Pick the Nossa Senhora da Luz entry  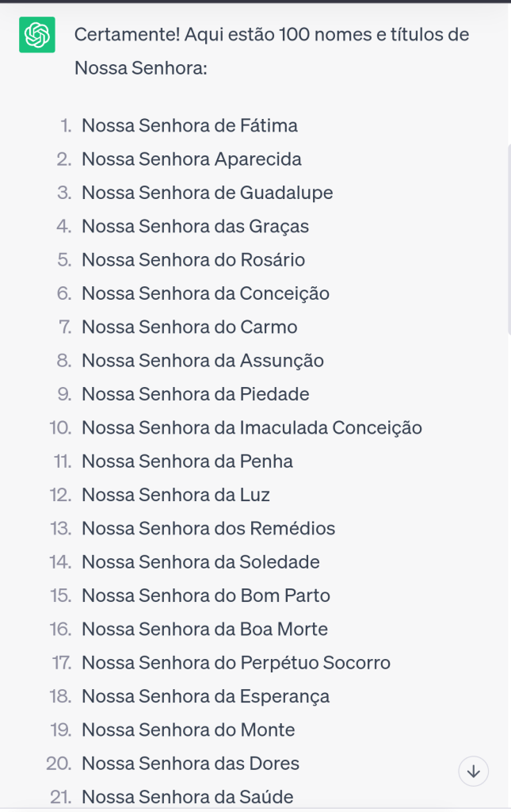click(x=176, y=496)
